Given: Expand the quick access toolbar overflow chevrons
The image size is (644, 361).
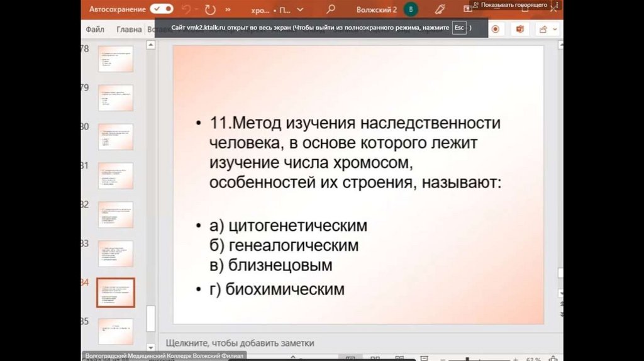Looking at the screenshot, I should (x=228, y=10).
